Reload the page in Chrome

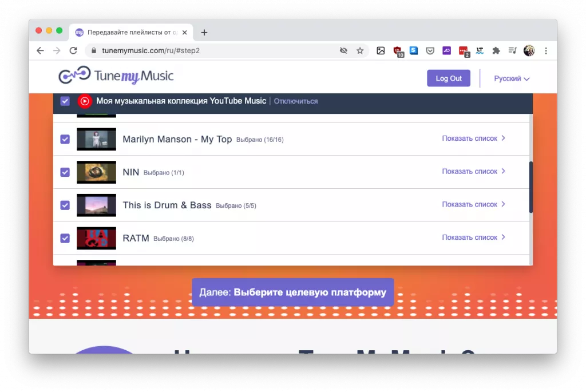click(x=73, y=50)
